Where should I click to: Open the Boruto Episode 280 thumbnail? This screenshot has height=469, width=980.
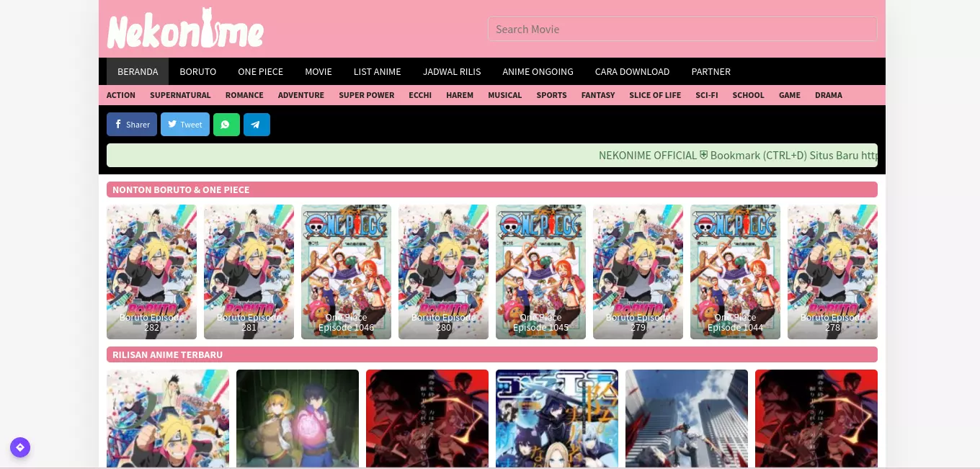(x=443, y=272)
